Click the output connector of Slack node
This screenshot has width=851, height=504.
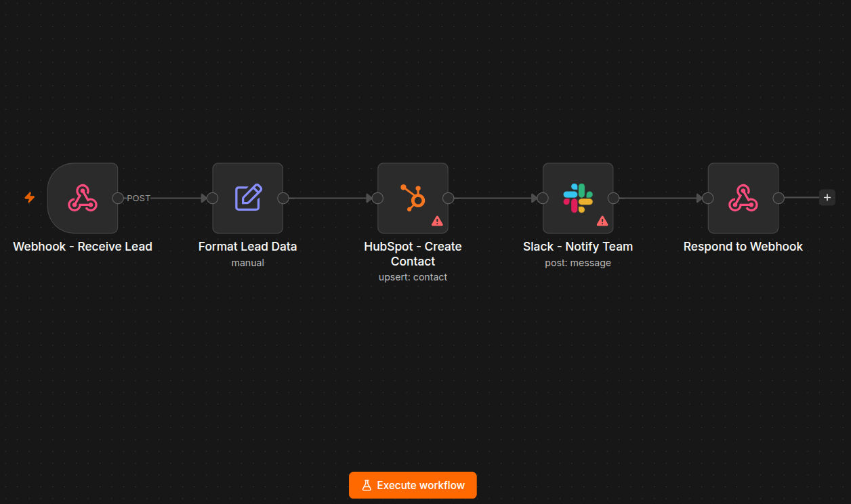[x=613, y=198]
